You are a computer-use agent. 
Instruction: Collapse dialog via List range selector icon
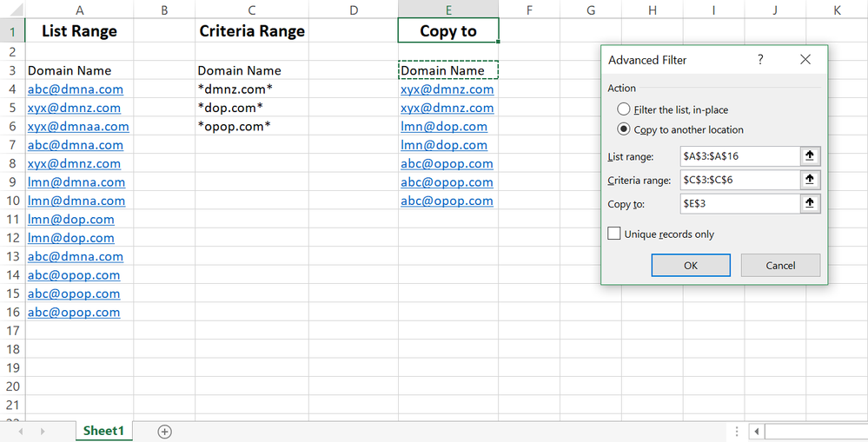809,156
